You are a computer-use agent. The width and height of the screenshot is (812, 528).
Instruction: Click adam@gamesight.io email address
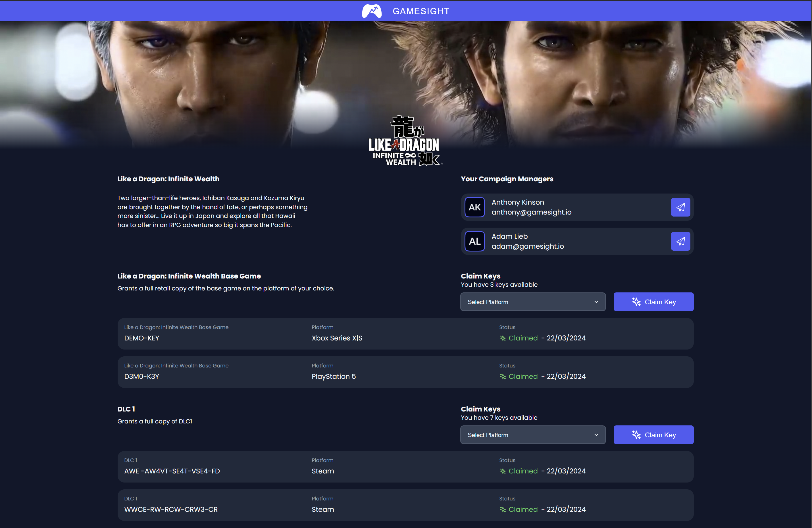(x=527, y=246)
